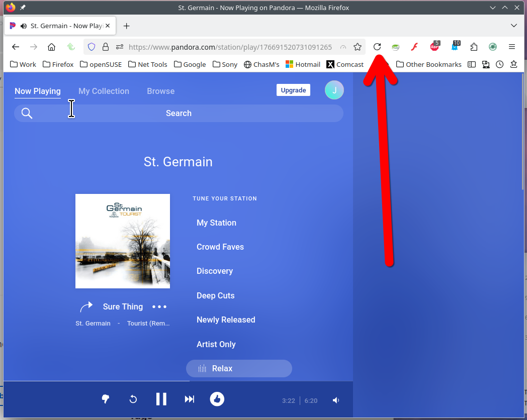Viewport: 527px width, 420px height.
Task: Open Adblock Plus extension menu
Action: point(435,46)
